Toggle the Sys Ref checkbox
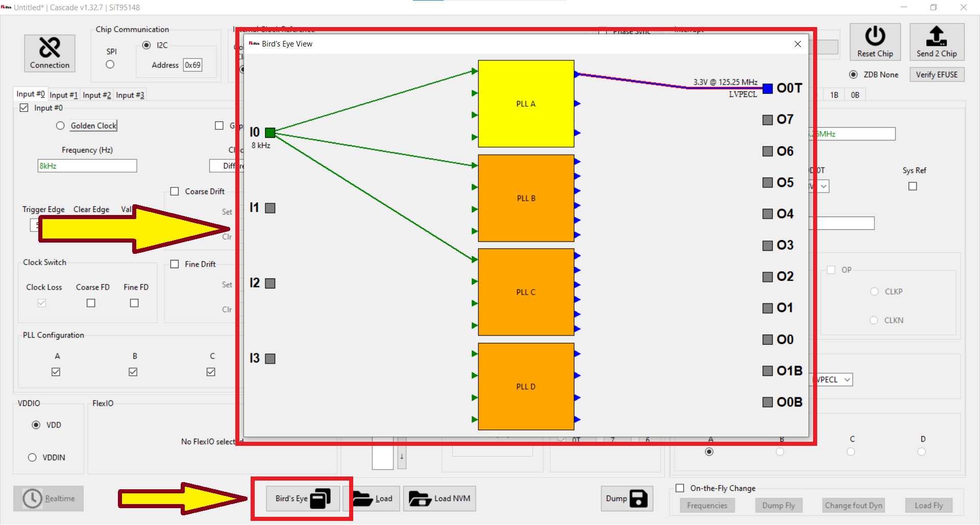Image resolution: width=980 pixels, height=525 pixels. coord(913,186)
